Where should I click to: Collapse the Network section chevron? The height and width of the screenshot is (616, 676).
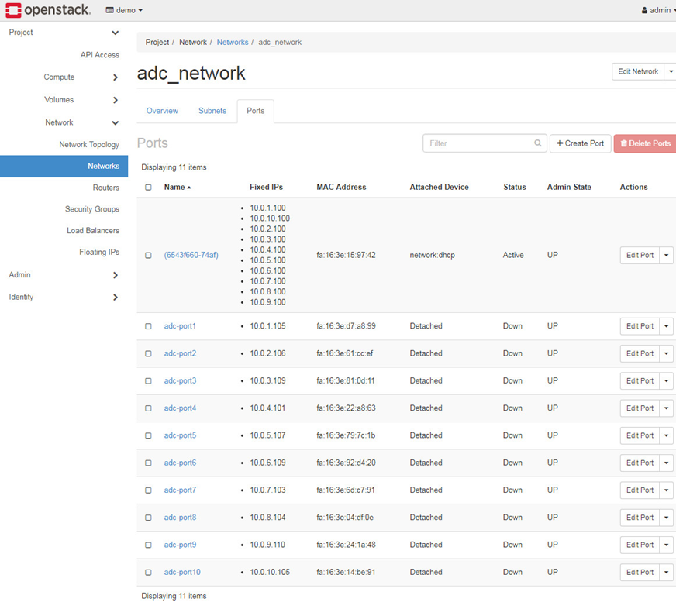116,122
